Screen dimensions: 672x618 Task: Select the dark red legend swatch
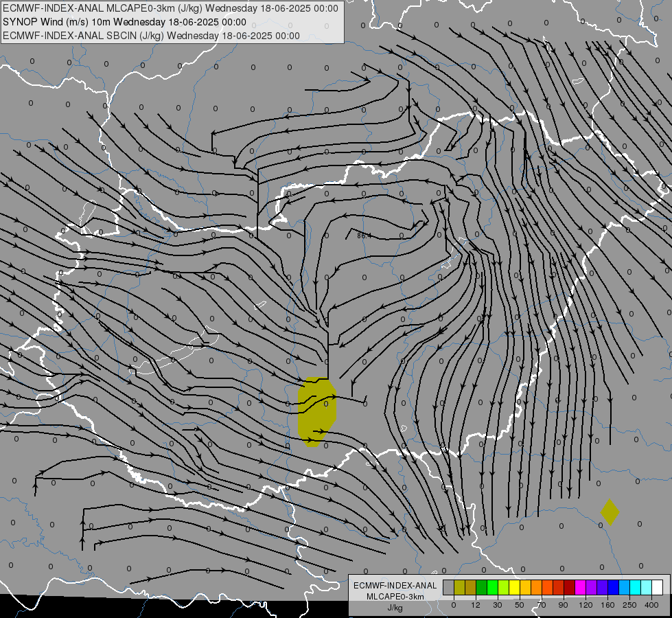point(570,587)
